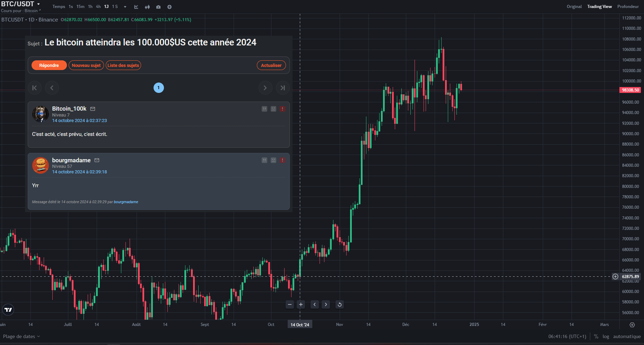Reset chart view with the refresh arrow
Screen dimensions: 644x345
point(340,304)
